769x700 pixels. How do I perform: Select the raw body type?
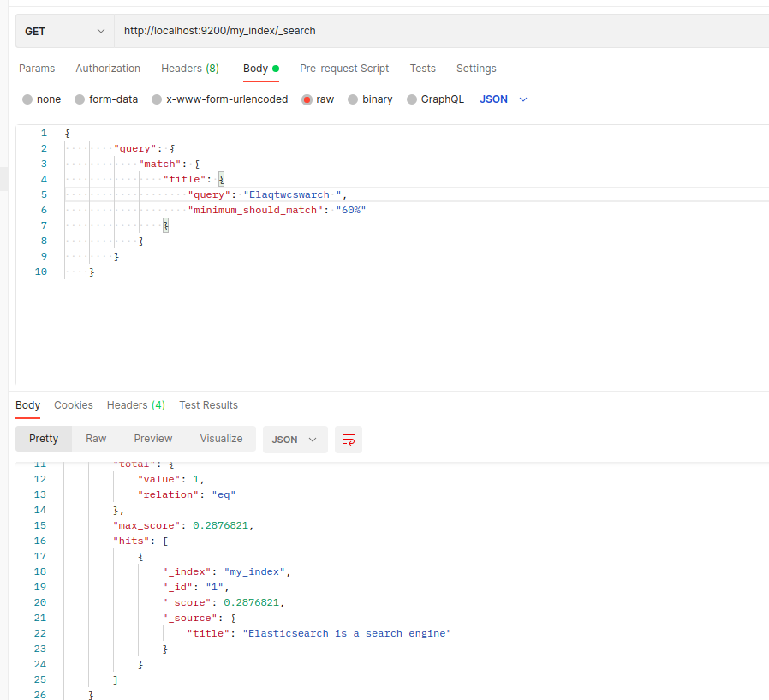click(x=318, y=99)
